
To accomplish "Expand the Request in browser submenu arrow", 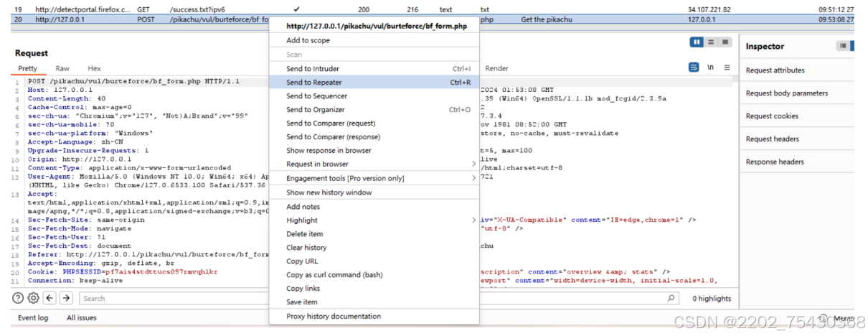I will 473,164.
